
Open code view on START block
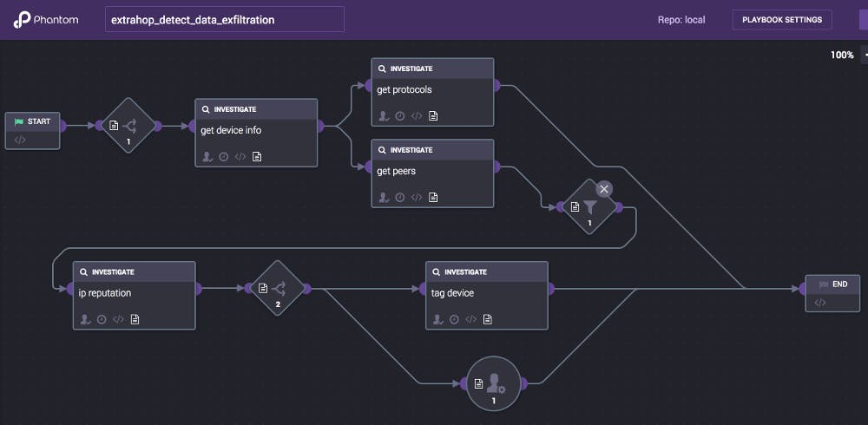click(21, 140)
